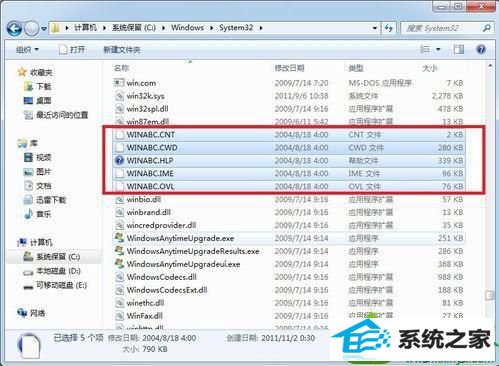
Task: Click the WinFax.dll file icon
Action: coord(119,316)
